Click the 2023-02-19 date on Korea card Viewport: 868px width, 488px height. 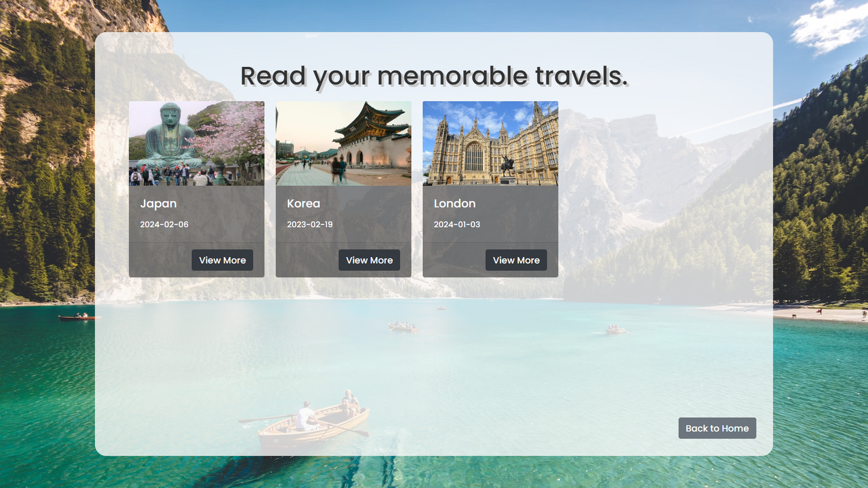(x=310, y=224)
